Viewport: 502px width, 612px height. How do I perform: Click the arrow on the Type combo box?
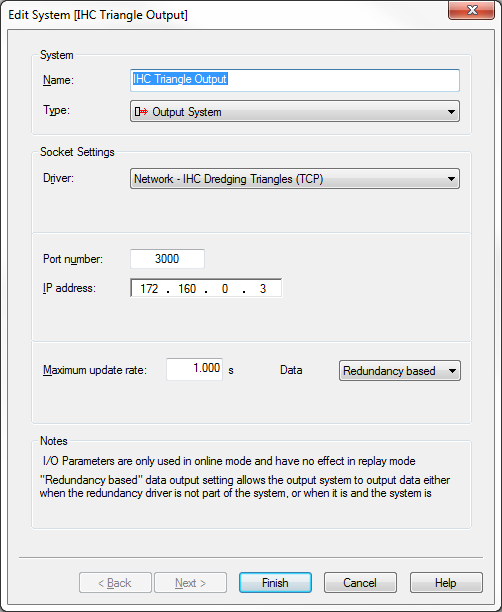451,112
